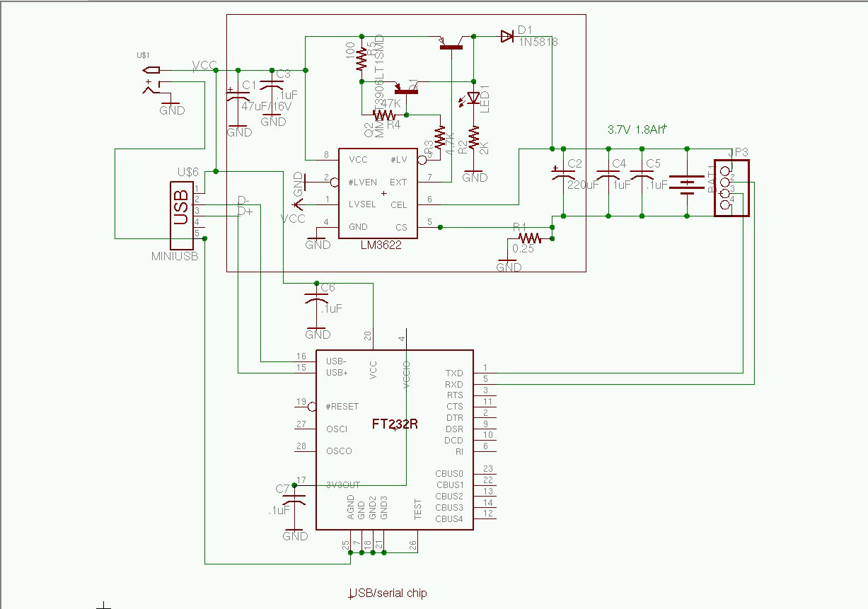Select the EXT pin label
The image size is (868, 609).
(399, 182)
